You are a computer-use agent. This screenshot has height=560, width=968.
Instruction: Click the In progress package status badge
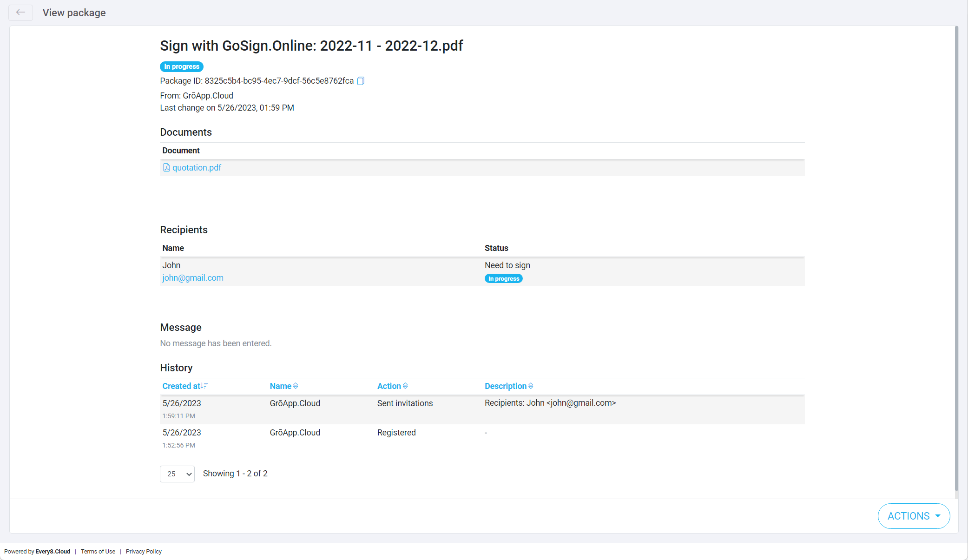pyautogui.click(x=182, y=66)
